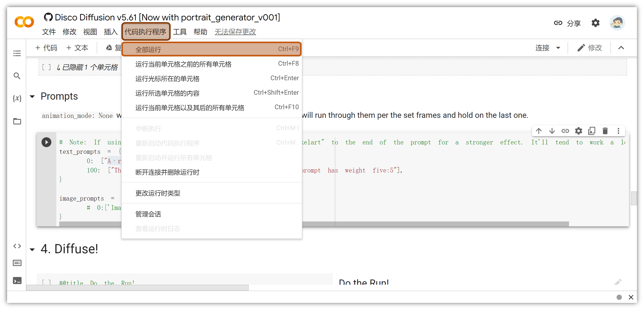Click the Prompts heading text
This screenshot has width=644, height=310.
pyautogui.click(x=59, y=96)
